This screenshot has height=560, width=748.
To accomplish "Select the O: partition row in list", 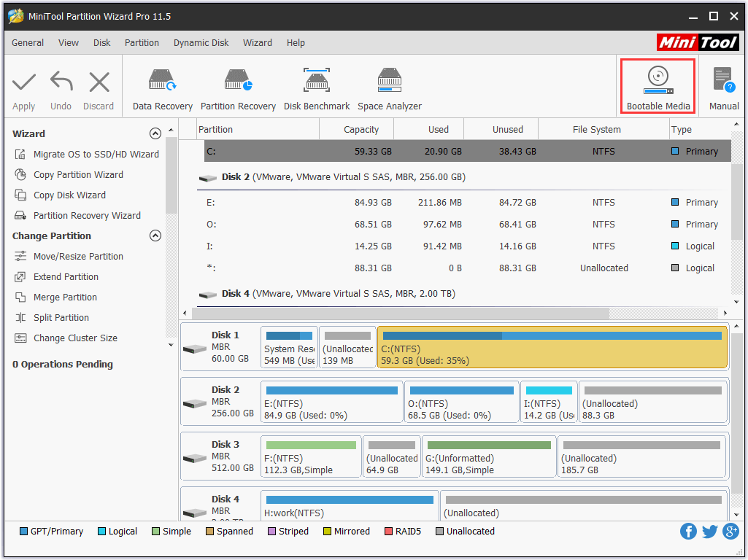I will [x=463, y=224].
